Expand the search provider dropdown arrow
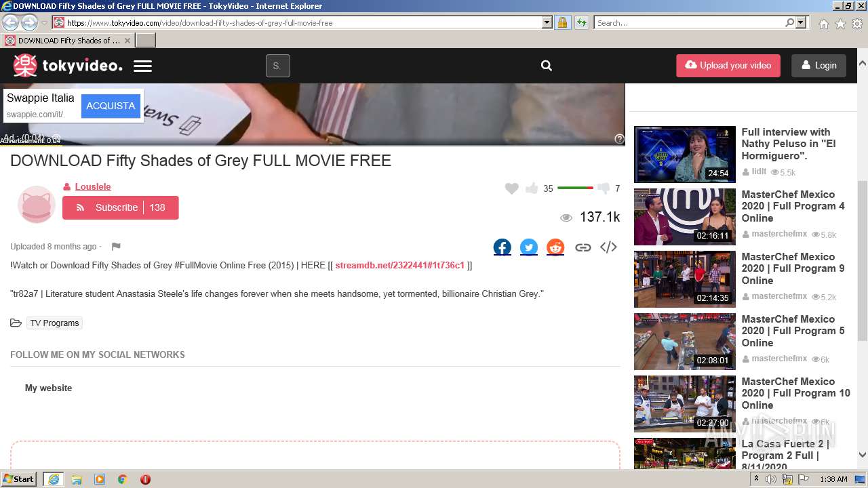868x488 pixels. pos(801,22)
